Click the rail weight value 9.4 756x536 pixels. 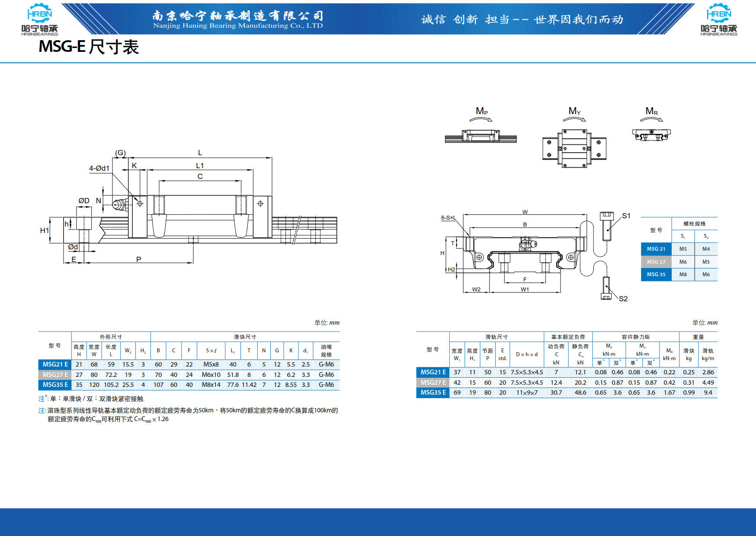click(x=708, y=392)
